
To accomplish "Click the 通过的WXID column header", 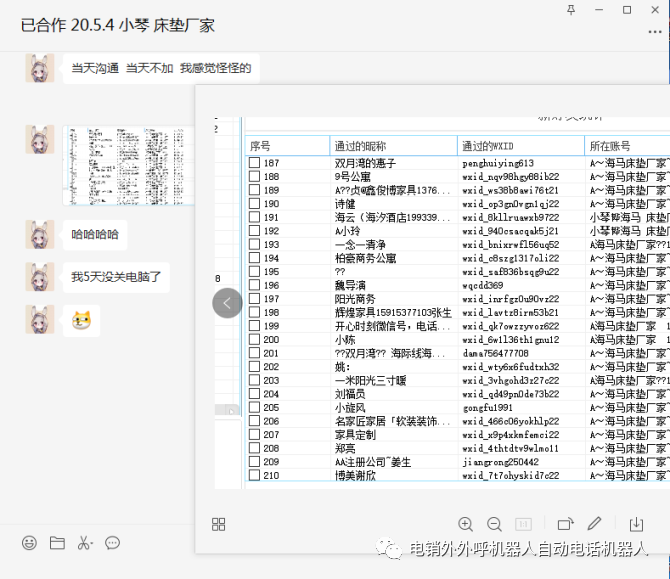I will tap(521, 146).
